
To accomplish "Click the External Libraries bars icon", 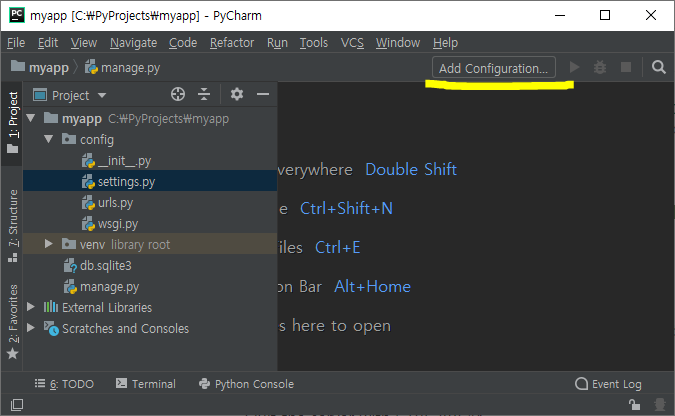I will pyautogui.click(x=50, y=307).
